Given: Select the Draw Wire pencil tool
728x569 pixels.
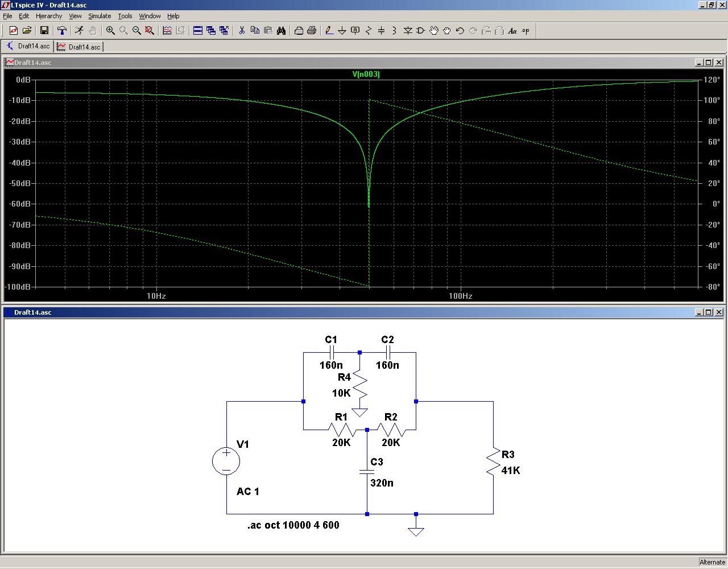Looking at the screenshot, I should 329,31.
